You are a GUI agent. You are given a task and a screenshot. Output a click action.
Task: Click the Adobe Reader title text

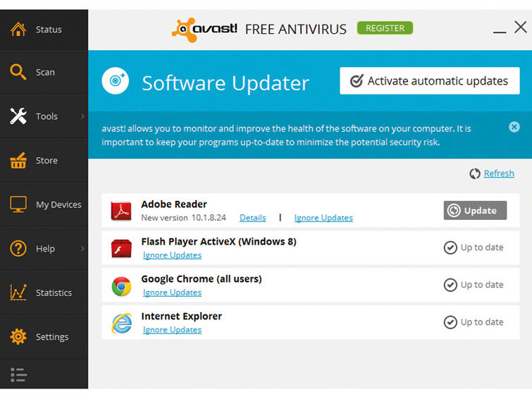(x=174, y=204)
